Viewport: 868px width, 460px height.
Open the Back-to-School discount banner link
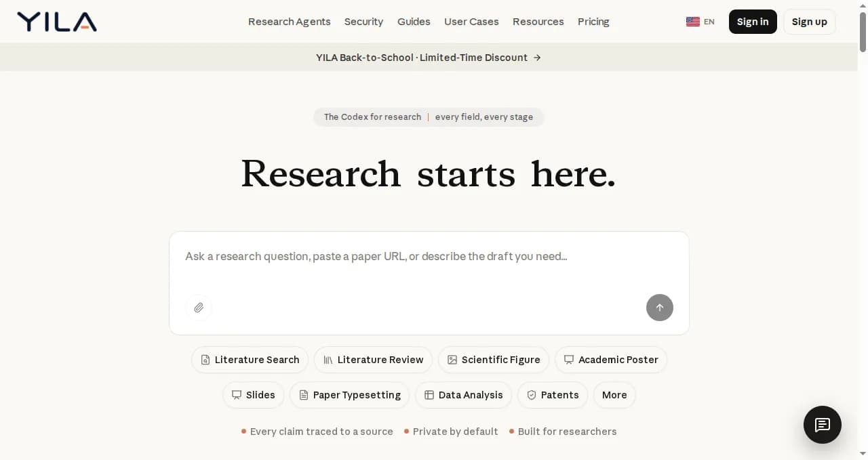(x=429, y=58)
